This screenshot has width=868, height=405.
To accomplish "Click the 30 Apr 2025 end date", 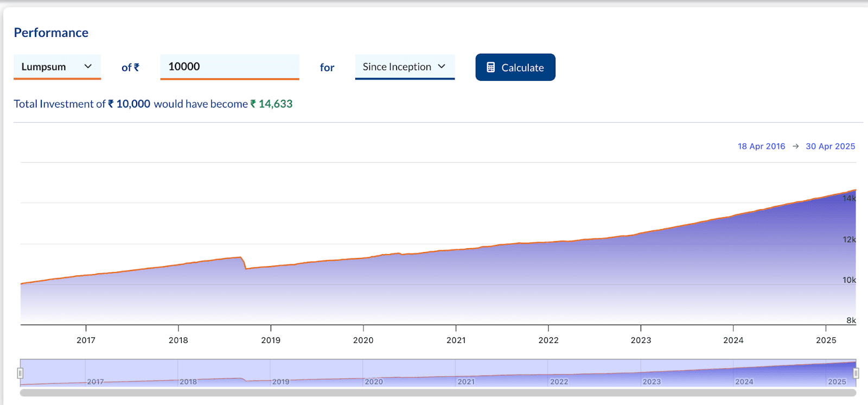I will click(830, 147).
